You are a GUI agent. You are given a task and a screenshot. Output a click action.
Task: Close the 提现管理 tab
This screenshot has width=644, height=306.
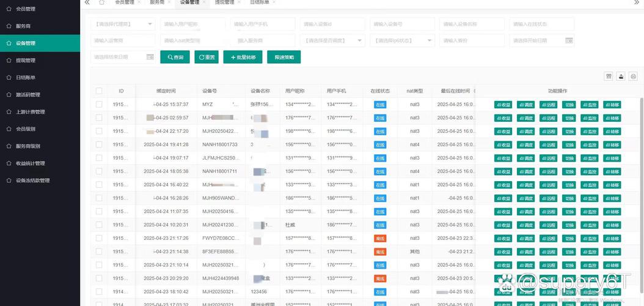[239, 2]
